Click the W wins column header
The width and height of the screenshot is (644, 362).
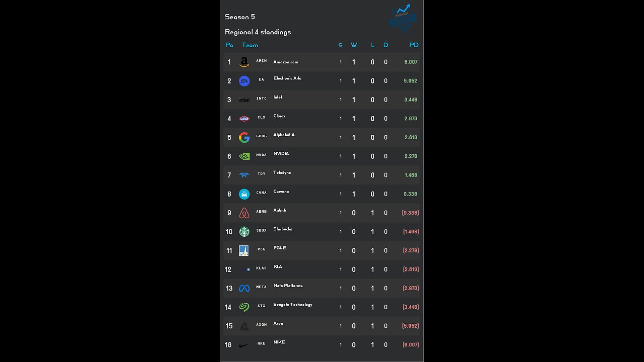(354, 45)
